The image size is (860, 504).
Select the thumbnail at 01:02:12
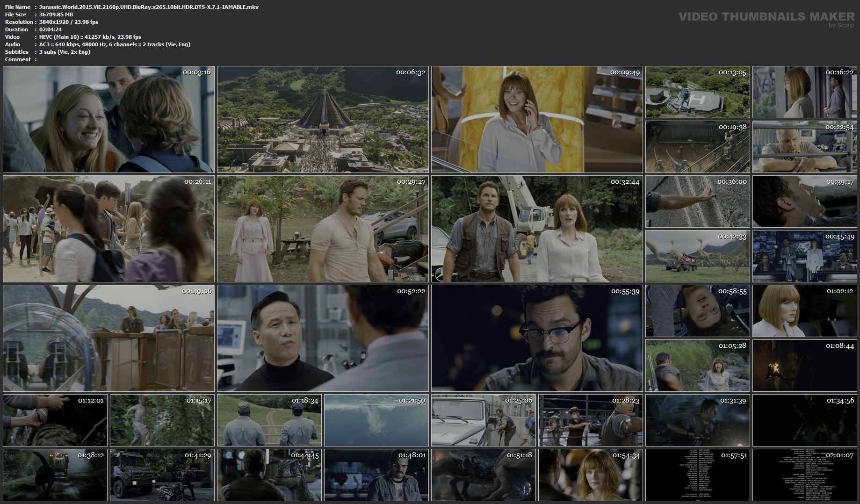[x=805, y=311]
